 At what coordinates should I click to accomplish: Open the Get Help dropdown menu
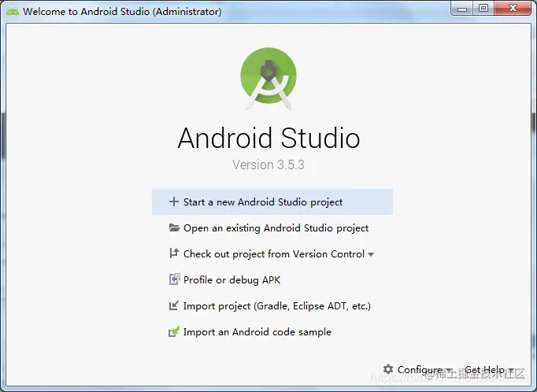coord(490,370)
